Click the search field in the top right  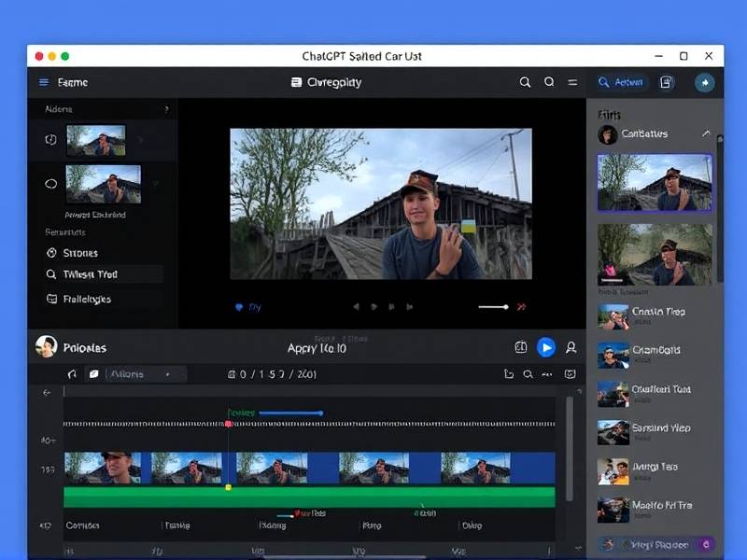[622, 82]
